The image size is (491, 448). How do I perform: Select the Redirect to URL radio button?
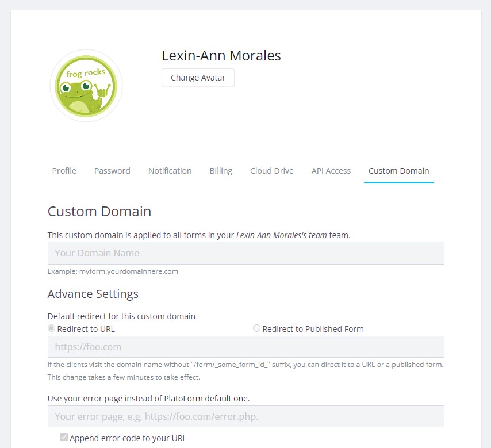click(52, 328)
